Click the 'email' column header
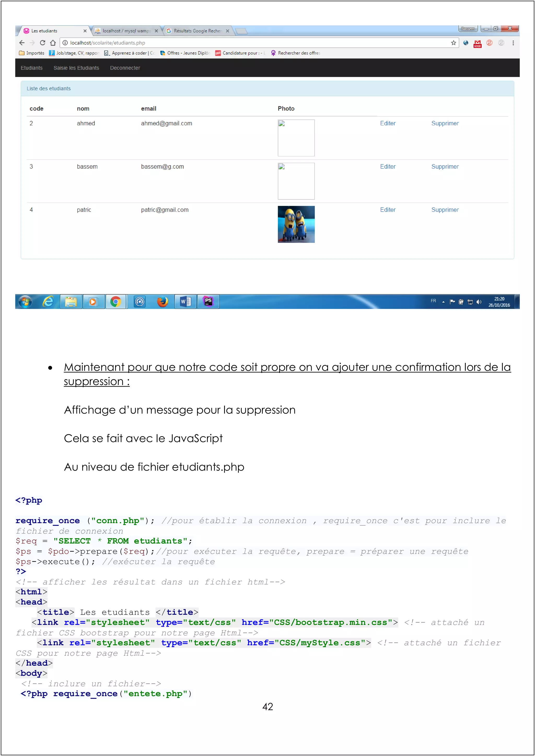The image size is (535, 756). [149, 109]
